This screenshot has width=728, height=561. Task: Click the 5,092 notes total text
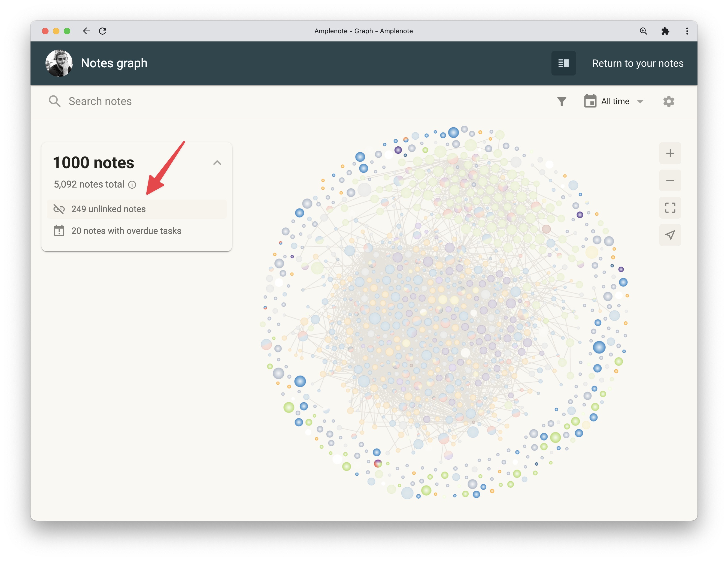[89, 185]
